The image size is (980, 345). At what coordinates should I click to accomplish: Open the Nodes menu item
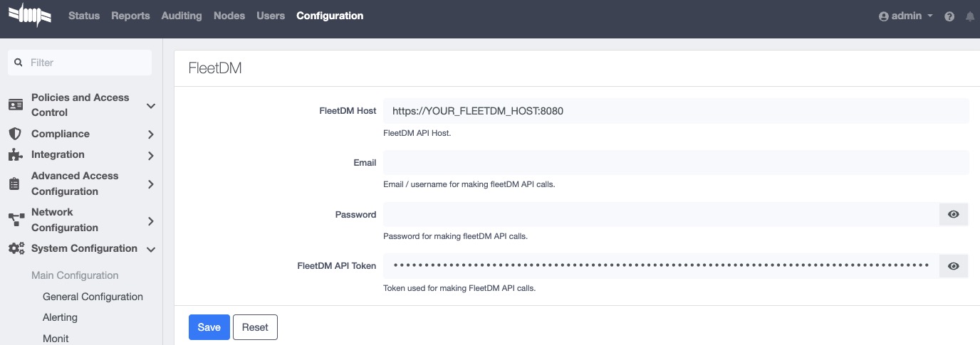pos(229,16)
